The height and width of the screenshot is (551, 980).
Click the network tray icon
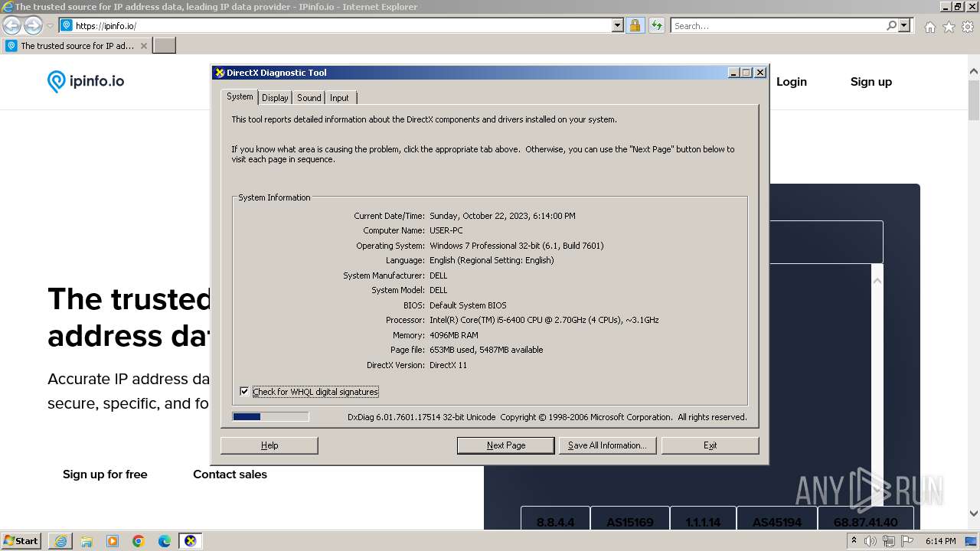889,541
